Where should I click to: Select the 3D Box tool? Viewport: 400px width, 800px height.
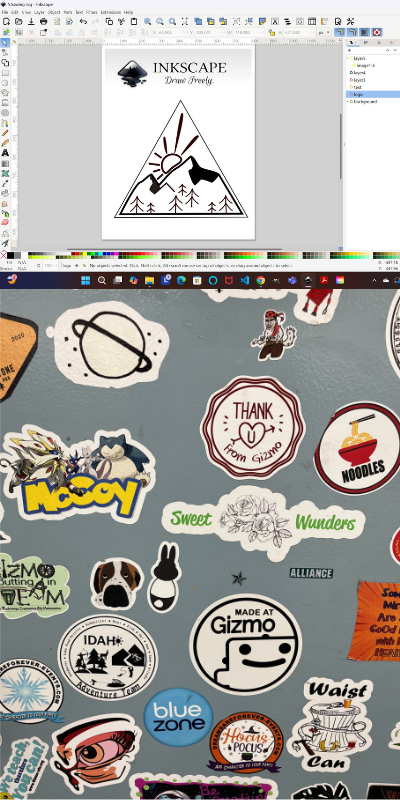[x=5, y=103]
